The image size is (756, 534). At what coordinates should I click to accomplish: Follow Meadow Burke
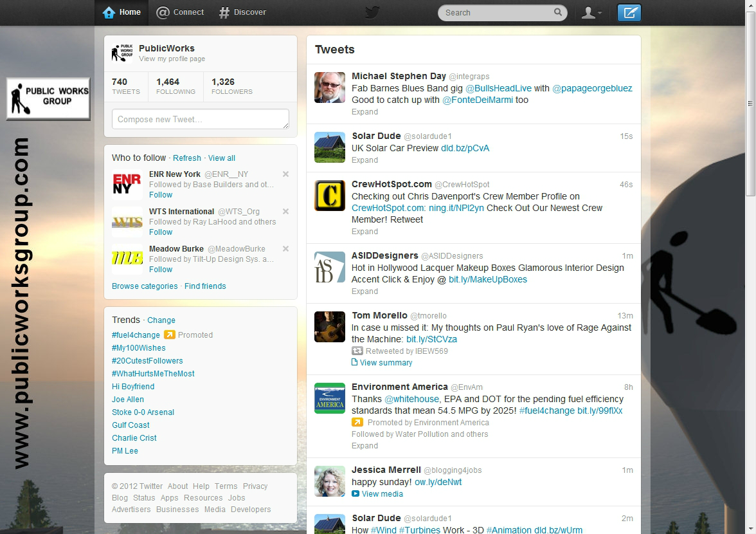(x=161, y=270)
